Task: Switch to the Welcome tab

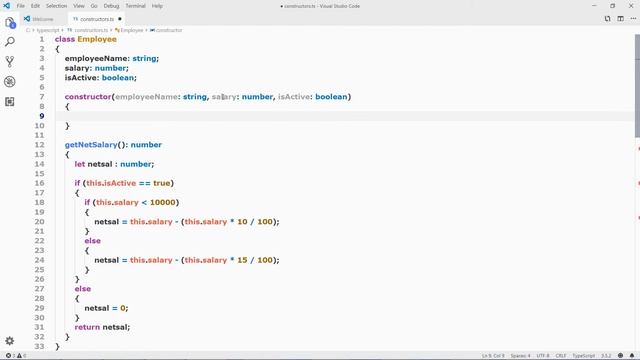Action: click(42, 19)
